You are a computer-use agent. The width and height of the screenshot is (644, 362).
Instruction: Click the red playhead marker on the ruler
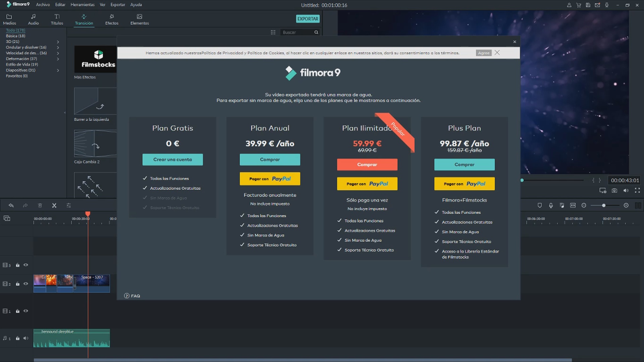(x=88, y=214)
